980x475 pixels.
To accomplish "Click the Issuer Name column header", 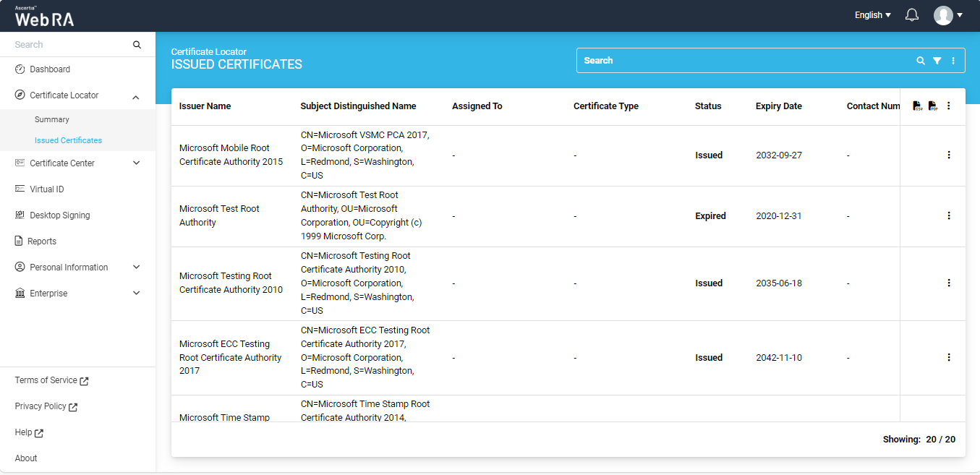I will (x=205, y=106).
